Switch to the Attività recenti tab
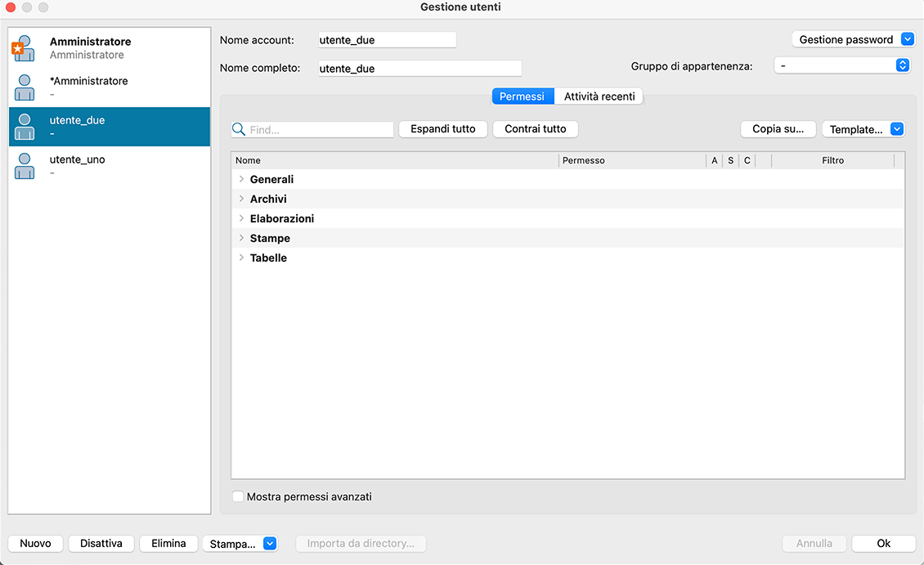Viewport: 924px width, 565px height. [599, 96]
